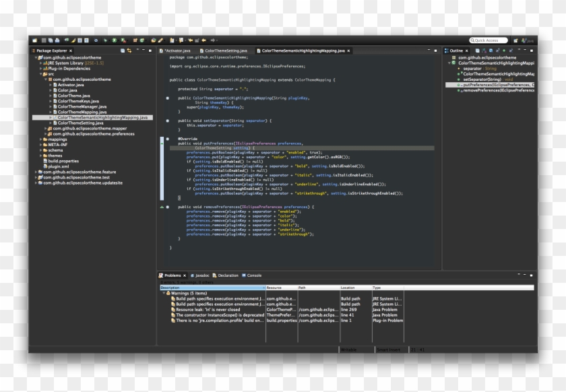The height and width of the screenshot is (392, 566).
Task: Expand the mappings folder
Action: click(40, 139)
